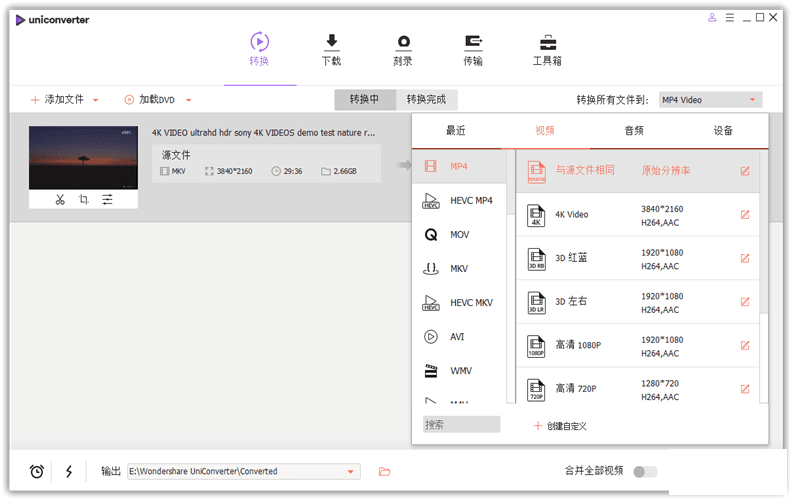Screen dimensions: 792x500
Task: Choose the 3D 左右 preset row
Action: point(637,302)
